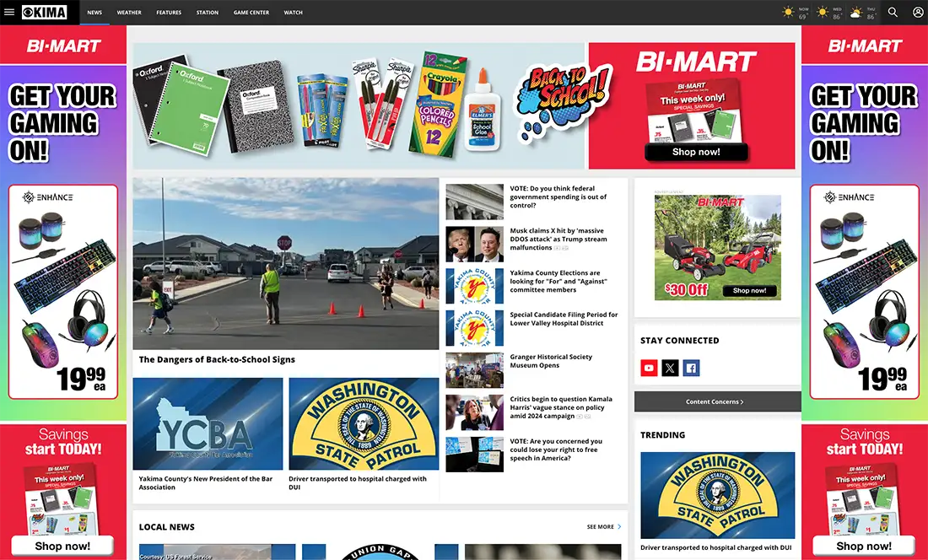The image size is (928, 560).
Task: Click the Content Concerns button
Action: click(717, 401)
